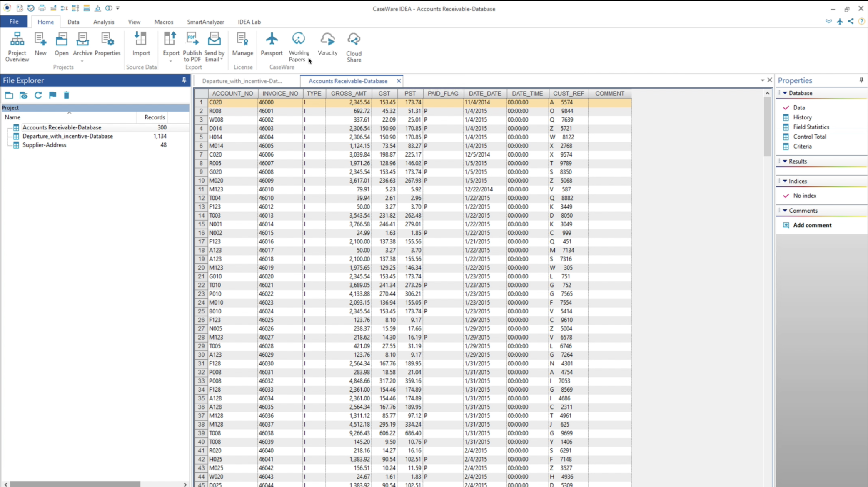Screen dimensions: 868x487
Task: Toggle the Properties panel pin
Action: 861,80
